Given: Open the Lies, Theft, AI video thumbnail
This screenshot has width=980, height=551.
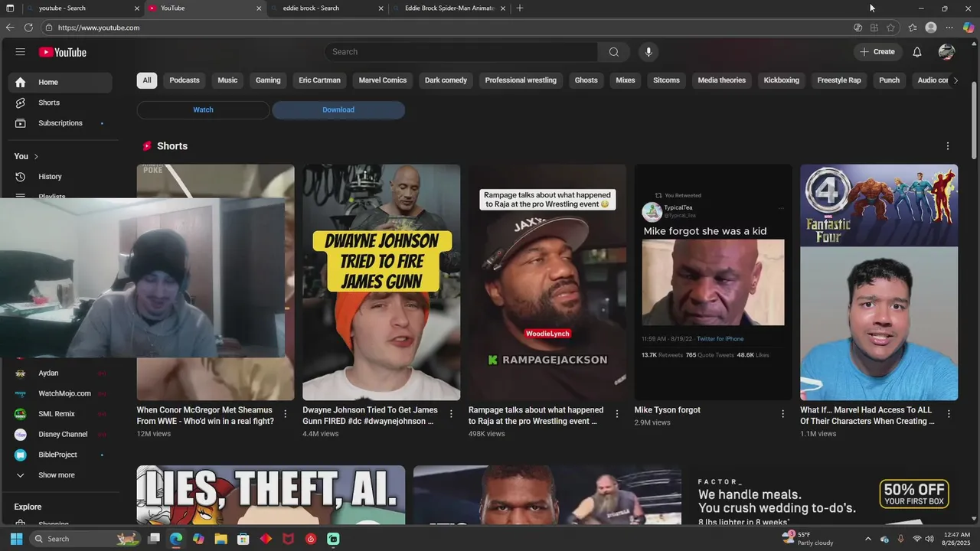Looking at the screenshot, I should click(x=271, y=495).
